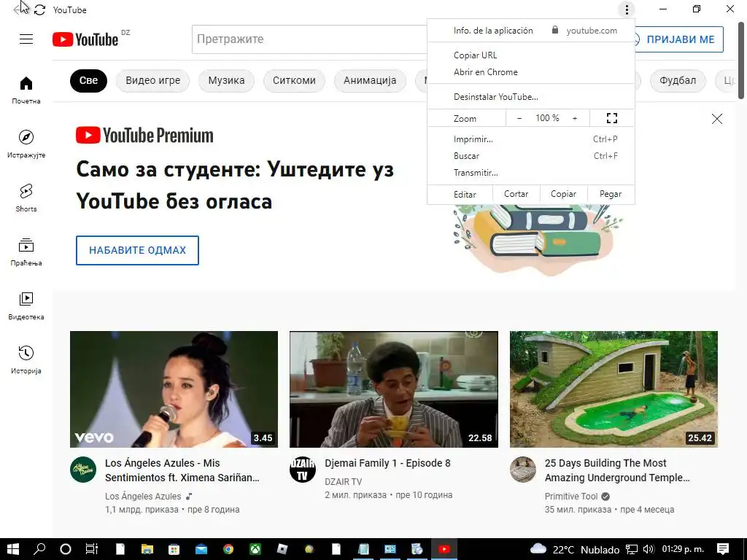The width and height of the screenshot is (747, 560).
Task: Open Cortana circle icon
Action: pyautogui.click(x=66, y=549)
